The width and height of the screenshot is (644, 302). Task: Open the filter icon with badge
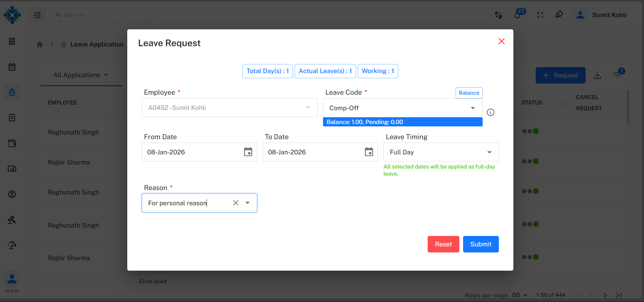(x=617, y=75)
